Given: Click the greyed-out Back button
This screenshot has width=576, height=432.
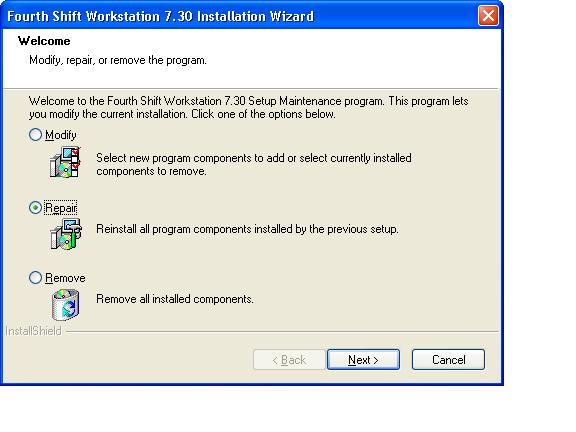Looking at the screenshot, I should point(289,360).
